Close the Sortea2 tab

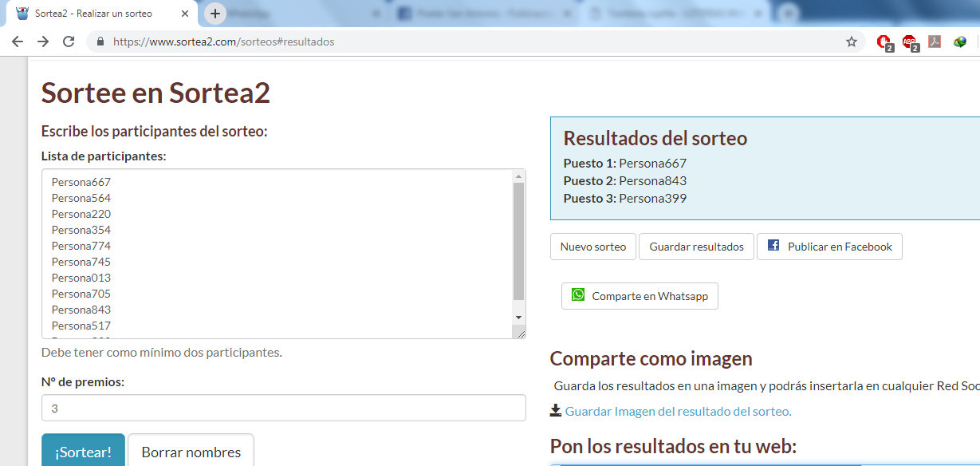(x=185, y=14)
